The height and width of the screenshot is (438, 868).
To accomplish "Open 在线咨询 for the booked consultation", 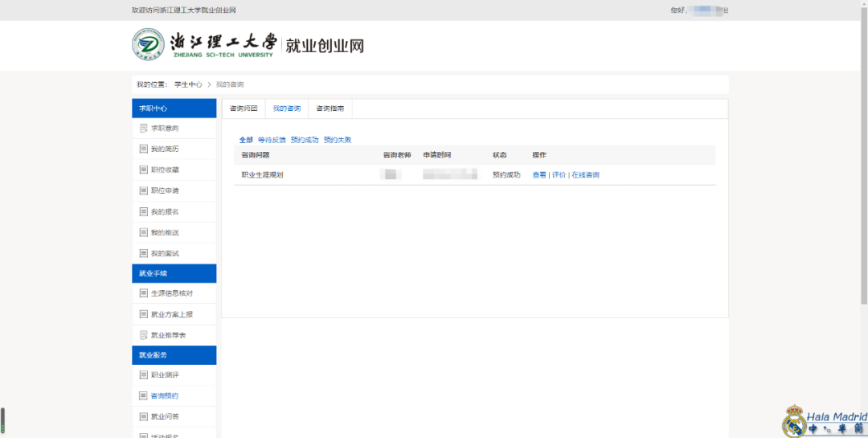I will [x=585, y=175].
